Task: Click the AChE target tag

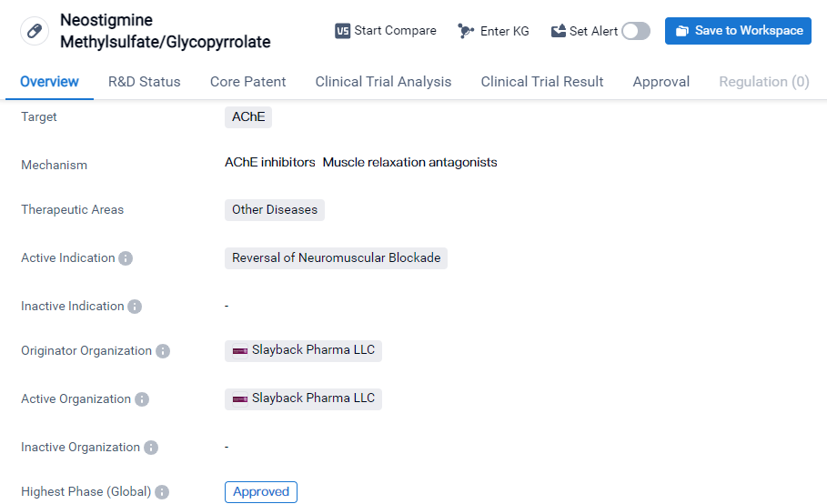Action: [x=247, y=117]
